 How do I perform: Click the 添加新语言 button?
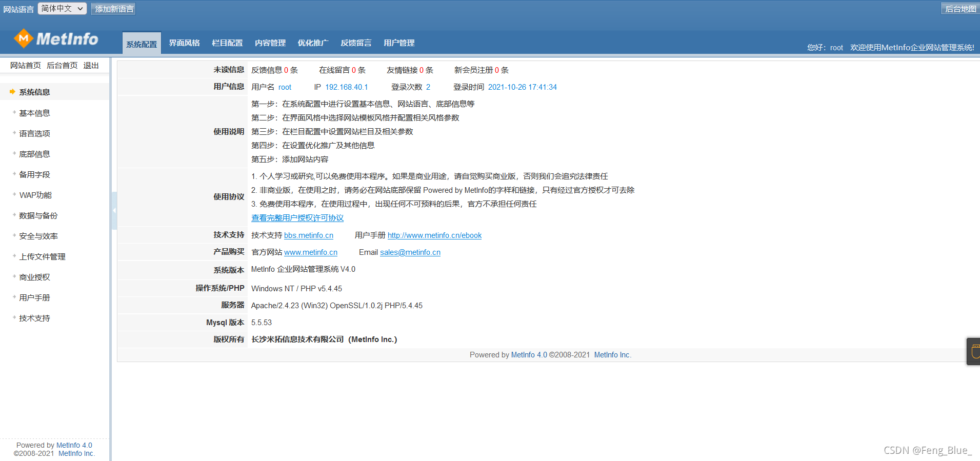pos(114,9)
